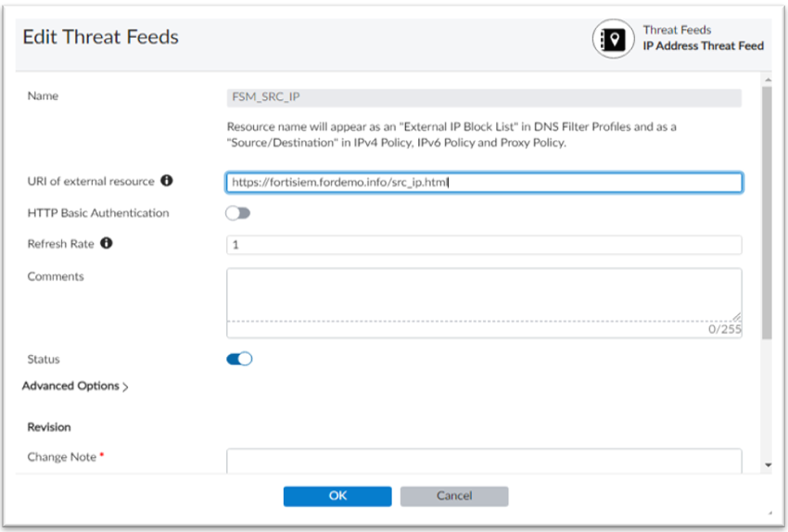
Task: Select the Comments text area
Action: point(484,294)
